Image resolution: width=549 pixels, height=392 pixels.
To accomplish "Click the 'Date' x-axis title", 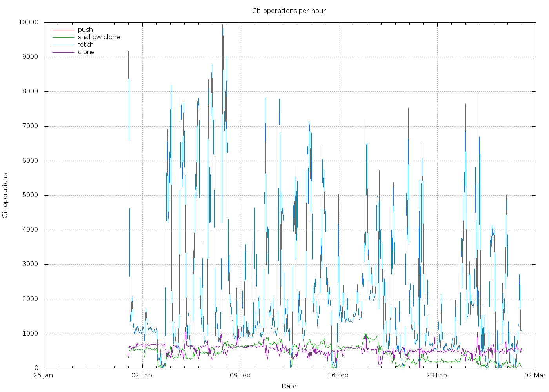I will [289, 387].
